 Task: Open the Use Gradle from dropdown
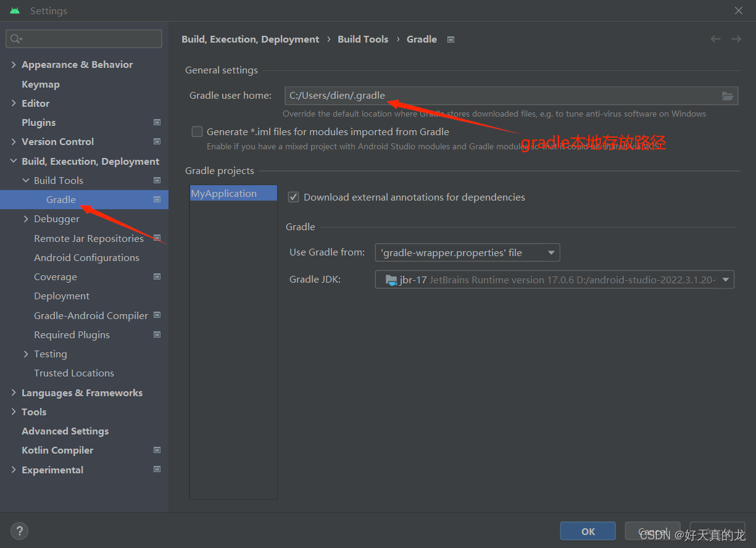(467, 252)
